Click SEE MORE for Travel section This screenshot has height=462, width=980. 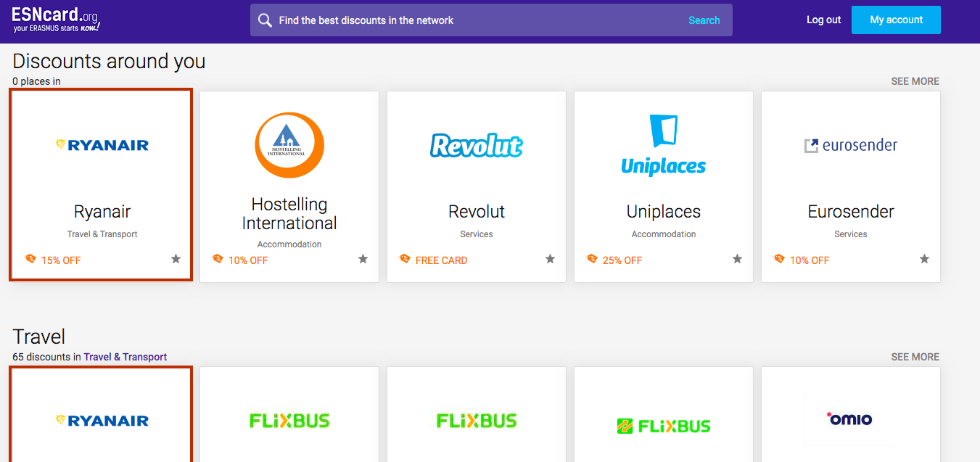pyautogui.click(x=915, y=357)
